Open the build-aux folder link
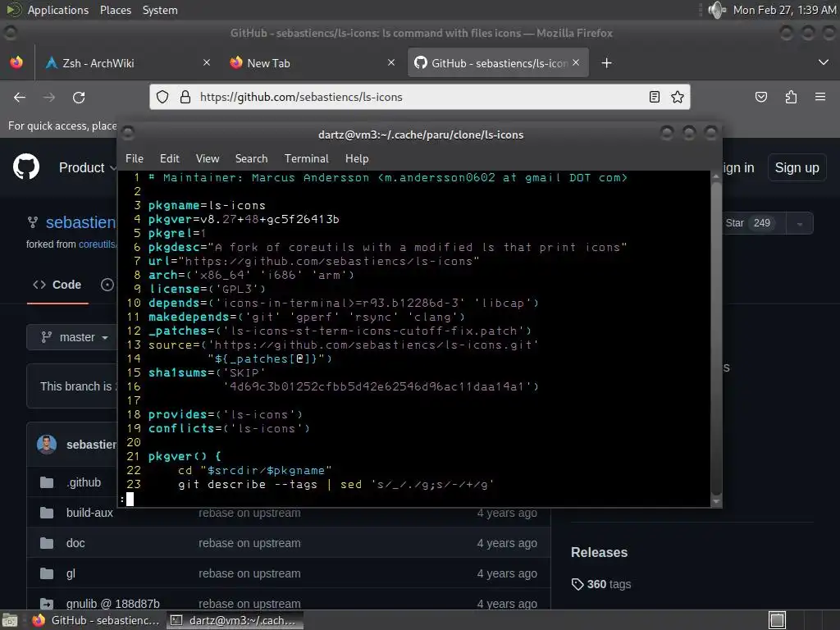The image size is (840, 630). coord(89,513)
